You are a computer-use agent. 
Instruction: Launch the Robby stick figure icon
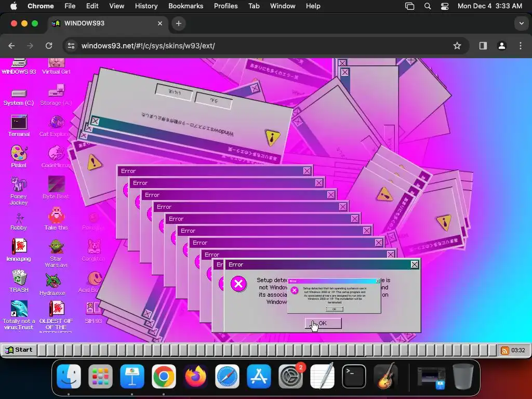19,222
